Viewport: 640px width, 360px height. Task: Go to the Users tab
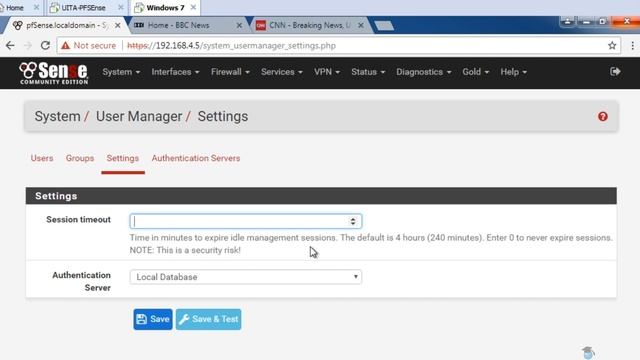pyautogui.click(x=42, y=158)
